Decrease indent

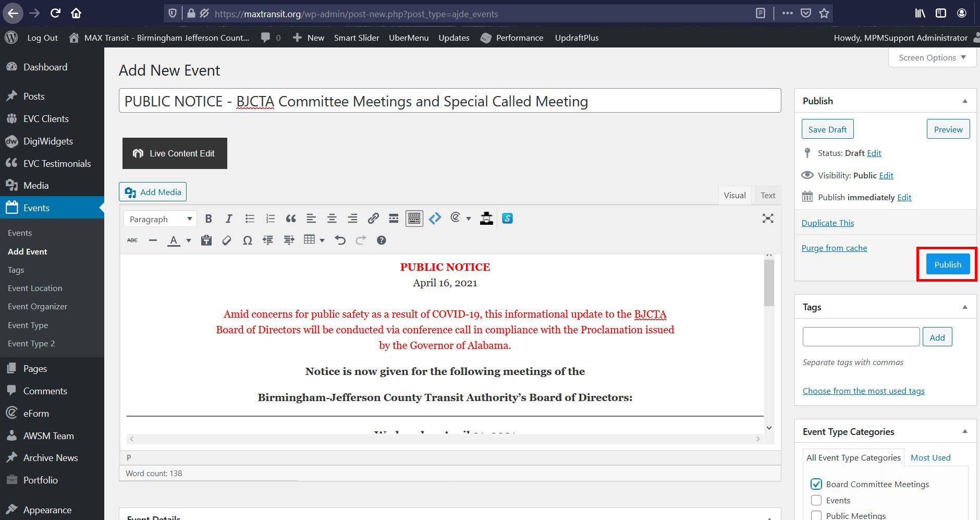click(x=268, y=240)
